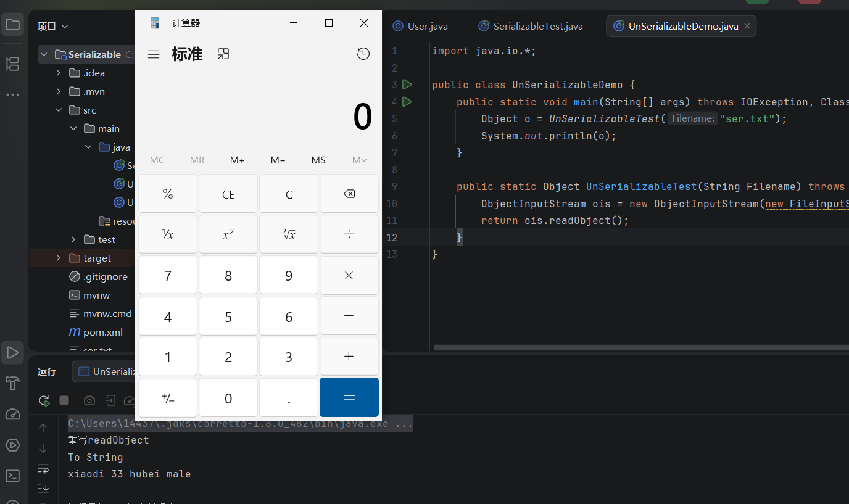This screenshot has width=849, height=504.
Task: Click the CE clear entry button
Action: (x=228, y=194)
